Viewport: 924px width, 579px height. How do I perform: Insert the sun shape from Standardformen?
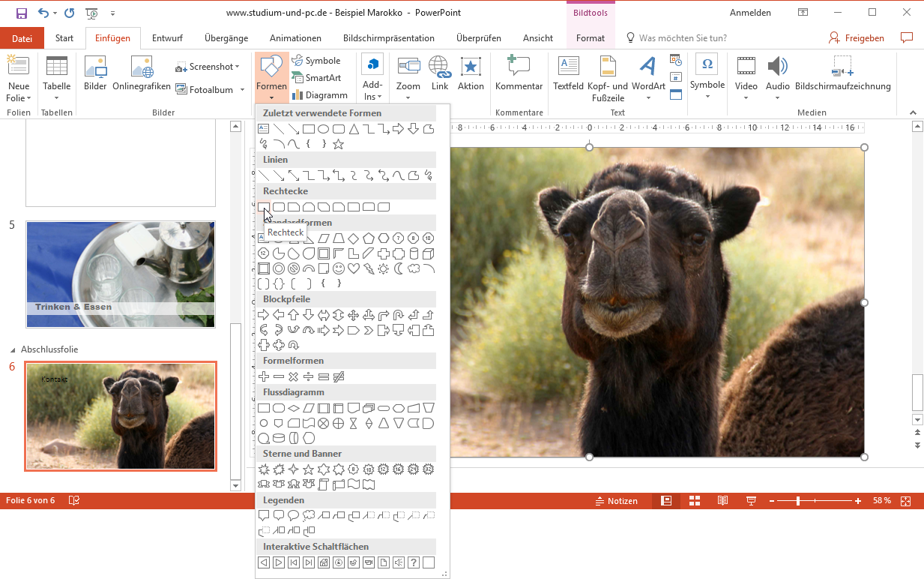coord(384,268)
